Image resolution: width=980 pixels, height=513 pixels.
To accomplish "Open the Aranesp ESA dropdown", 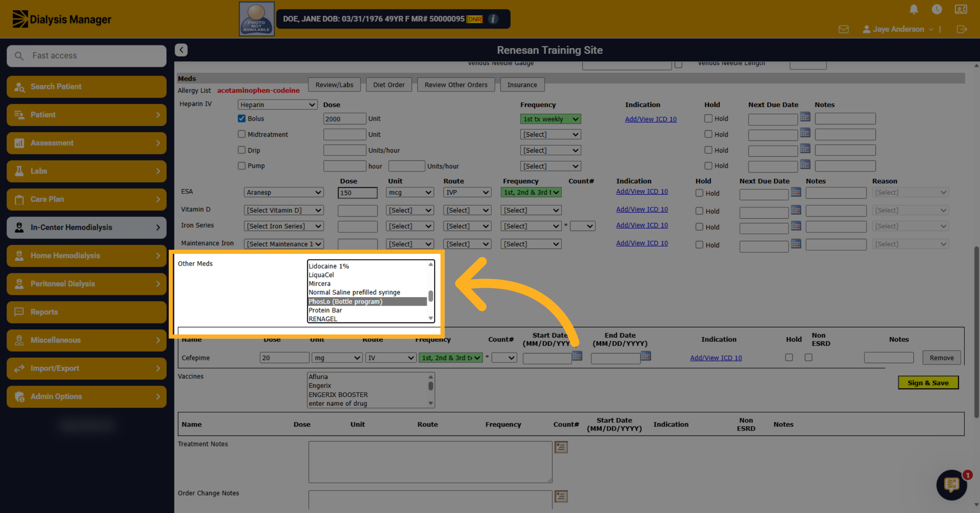I will click(x=284, y=192).
